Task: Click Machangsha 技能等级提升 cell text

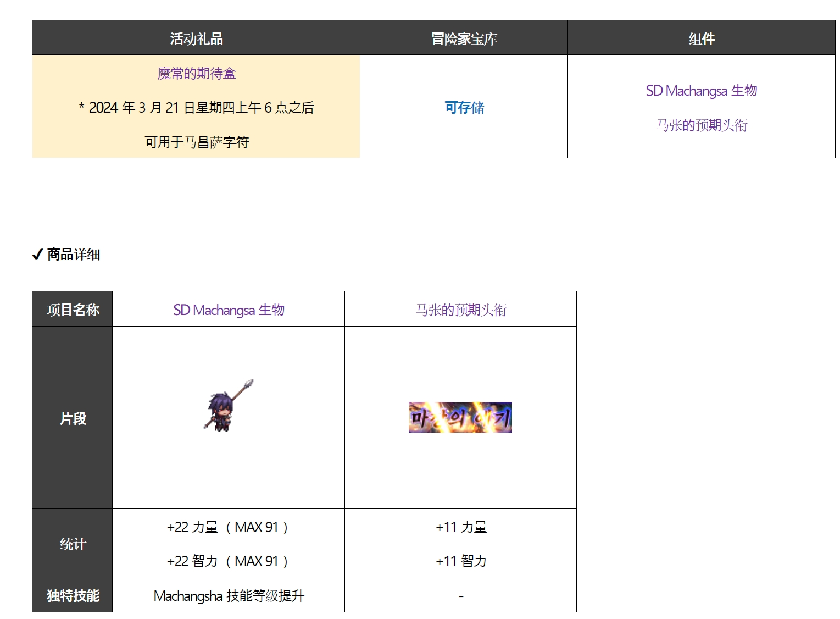Action: pos(229,595)
